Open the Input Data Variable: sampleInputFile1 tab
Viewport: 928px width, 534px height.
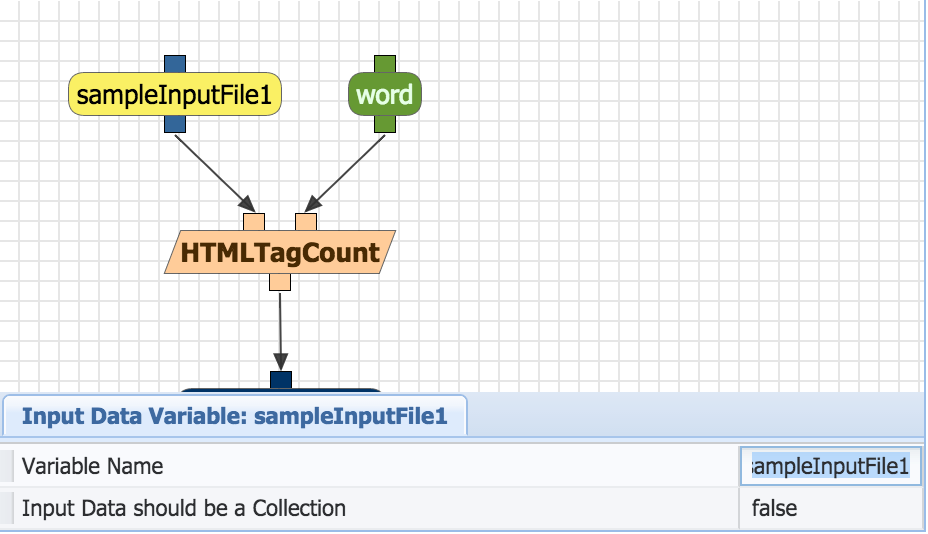(x=234, y=416)
